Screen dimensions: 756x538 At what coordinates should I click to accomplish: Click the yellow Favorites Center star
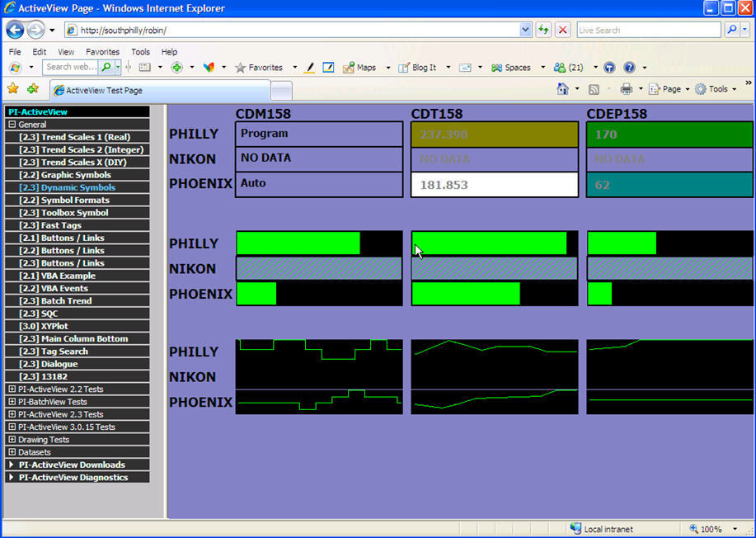point(13,88)
